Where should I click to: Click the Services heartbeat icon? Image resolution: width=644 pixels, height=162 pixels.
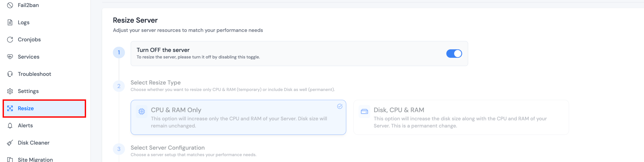tap(10, 57)
